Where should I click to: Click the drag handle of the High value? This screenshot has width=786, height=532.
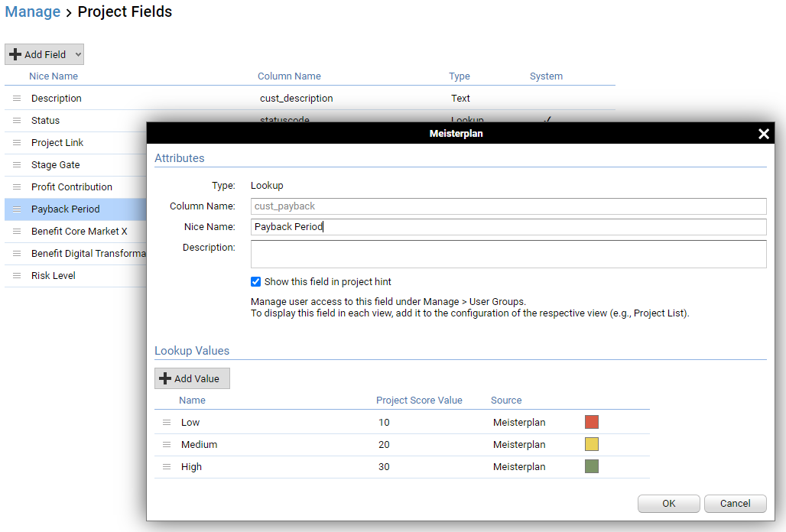tap(167, 466)
